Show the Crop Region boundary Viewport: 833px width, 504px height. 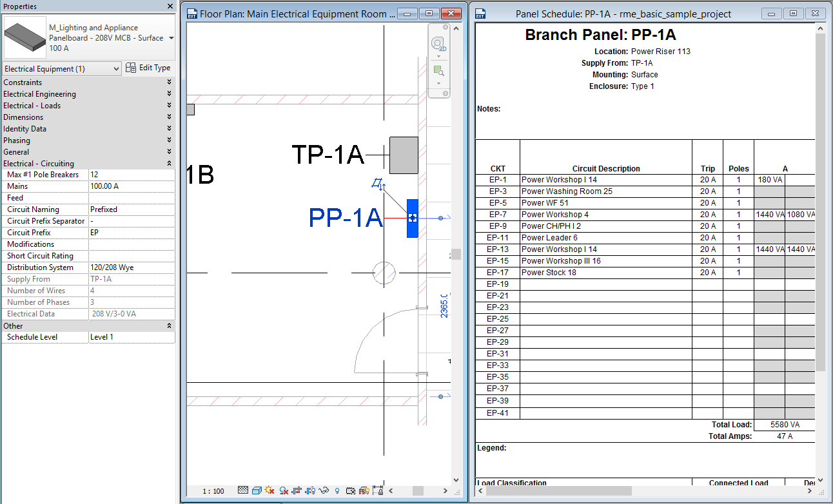(310, 490)
